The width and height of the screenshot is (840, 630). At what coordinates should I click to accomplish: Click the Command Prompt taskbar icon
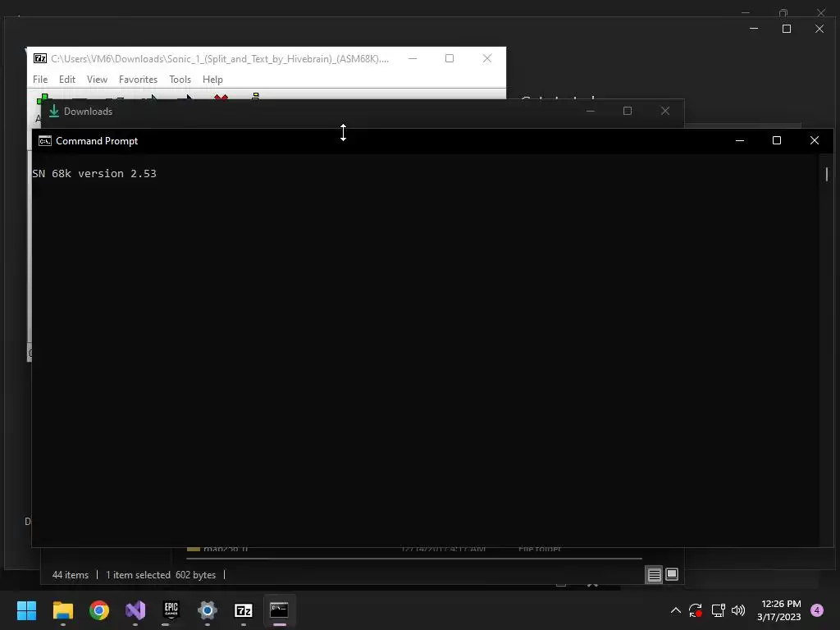pyautogui.click(x=279, y=610)
